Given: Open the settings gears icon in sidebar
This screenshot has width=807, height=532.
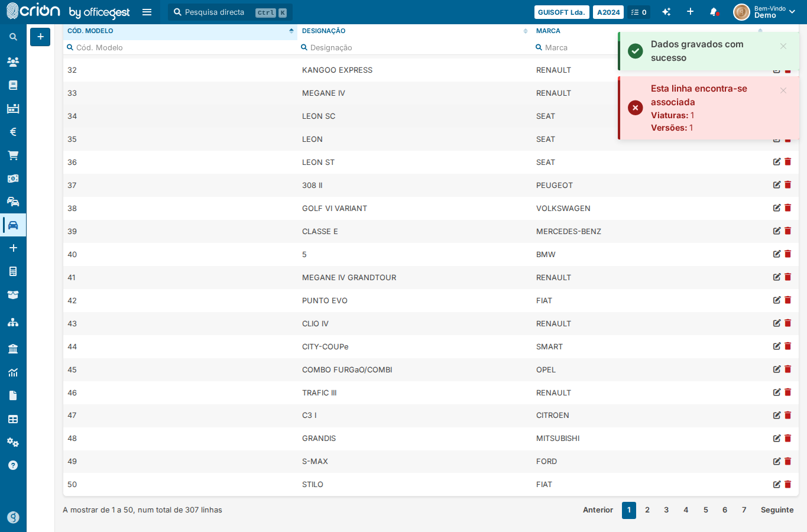Looking at the screenshot, I should pyautogui.click(x=13, y=442).
